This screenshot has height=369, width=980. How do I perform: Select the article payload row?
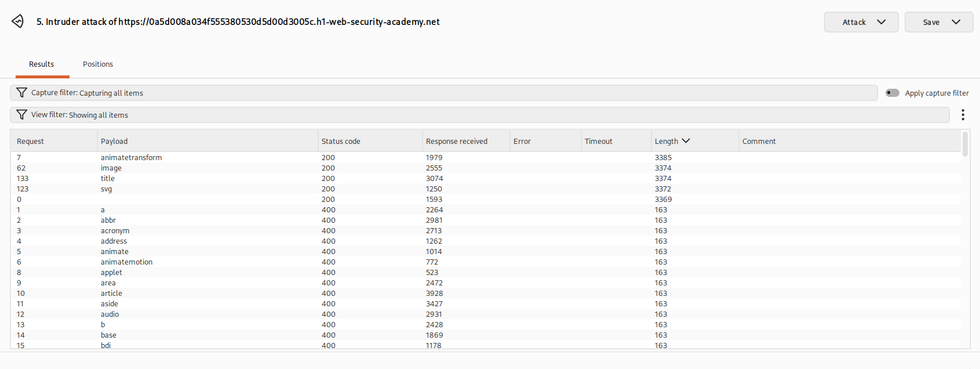486,294
